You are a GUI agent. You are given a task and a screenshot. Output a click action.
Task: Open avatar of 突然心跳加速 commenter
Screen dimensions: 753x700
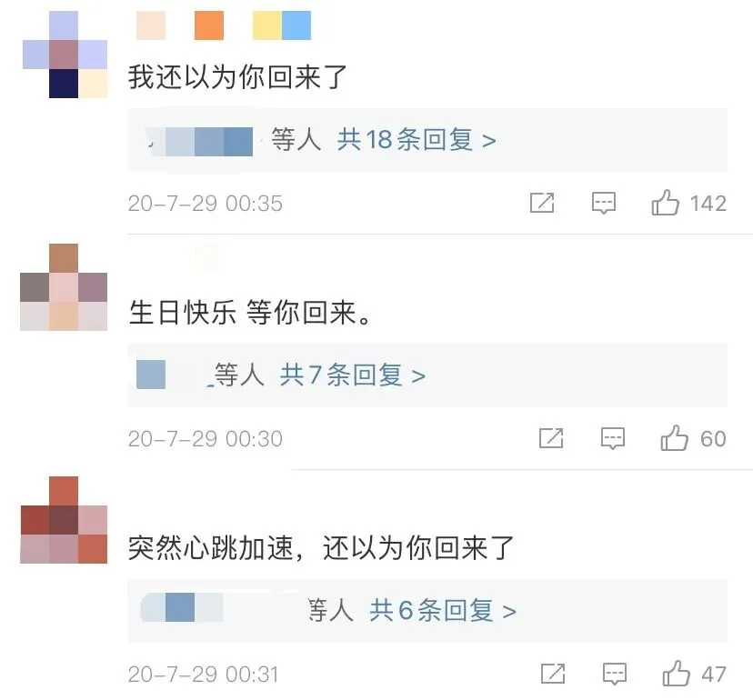pos(64,520)
